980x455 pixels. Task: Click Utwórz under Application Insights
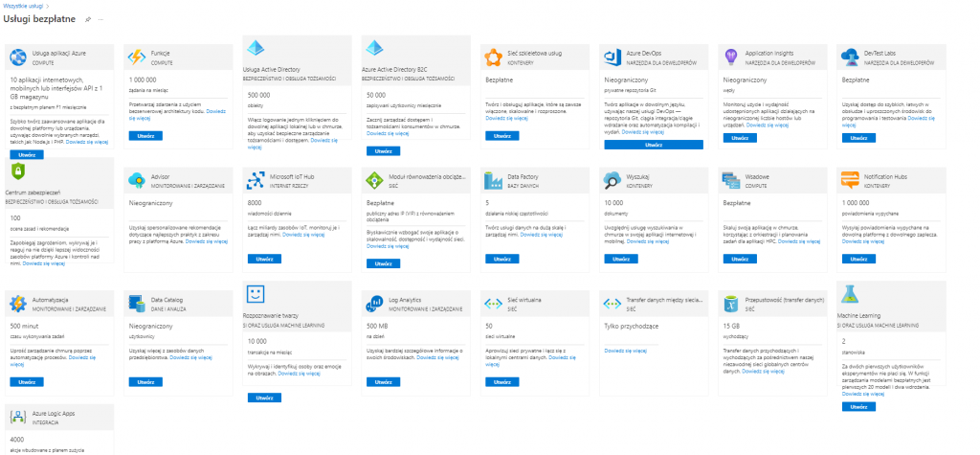(740, 138)
